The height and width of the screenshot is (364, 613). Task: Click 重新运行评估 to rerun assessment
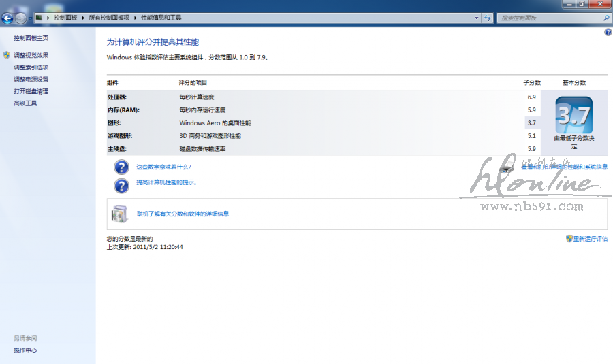click(590, 239)
